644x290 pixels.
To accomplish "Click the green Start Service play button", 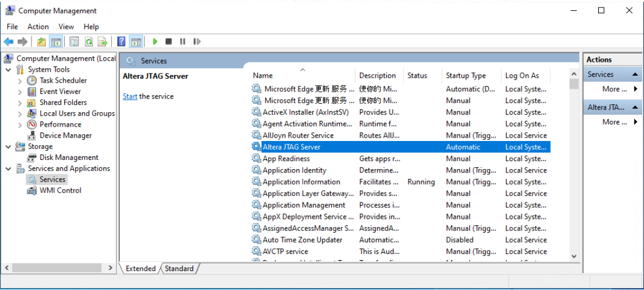I will point(155,41).
